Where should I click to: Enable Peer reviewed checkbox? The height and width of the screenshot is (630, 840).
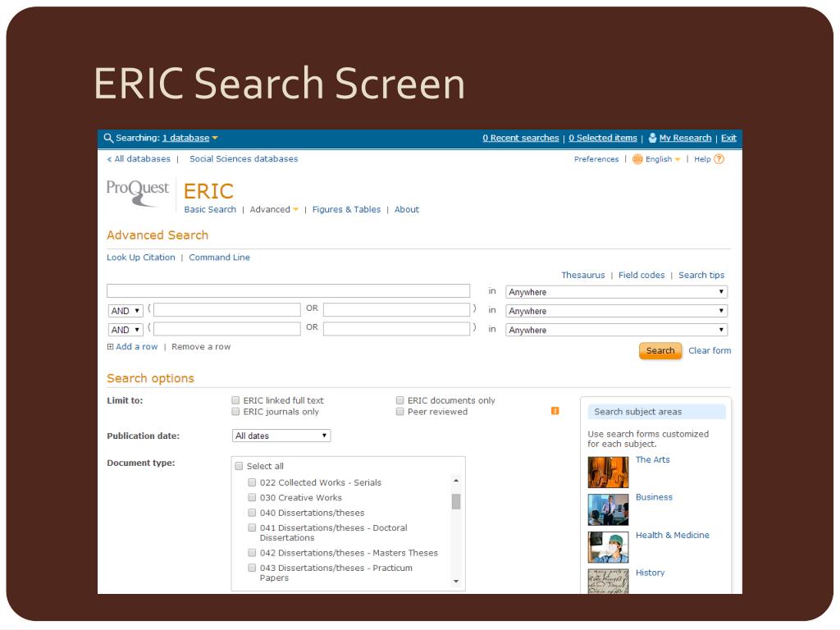click(400, 412)
